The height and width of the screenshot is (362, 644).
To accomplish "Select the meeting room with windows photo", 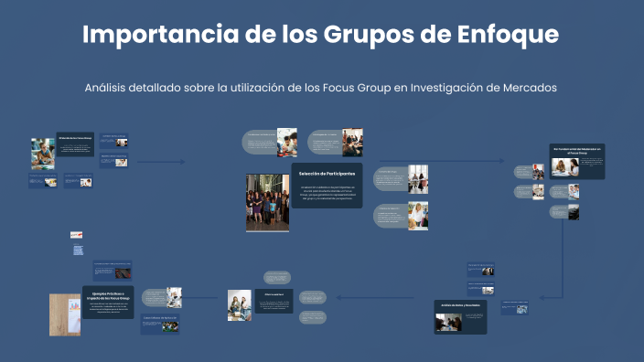I will [418, 179].
